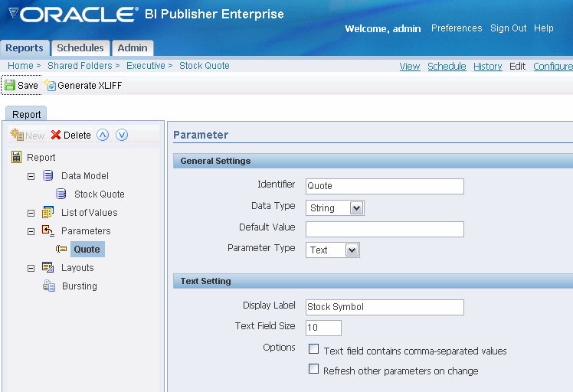Open the History link
The width and height of the screenshot is (573, 392).
487,66
